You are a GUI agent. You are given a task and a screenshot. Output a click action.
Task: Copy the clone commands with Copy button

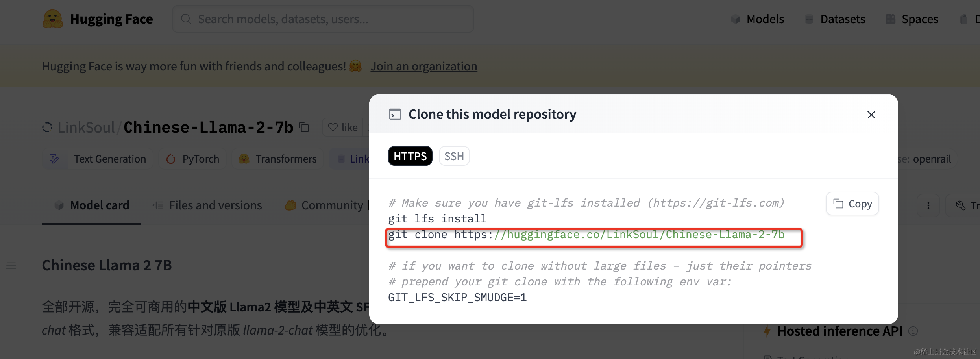pos(852,204)
